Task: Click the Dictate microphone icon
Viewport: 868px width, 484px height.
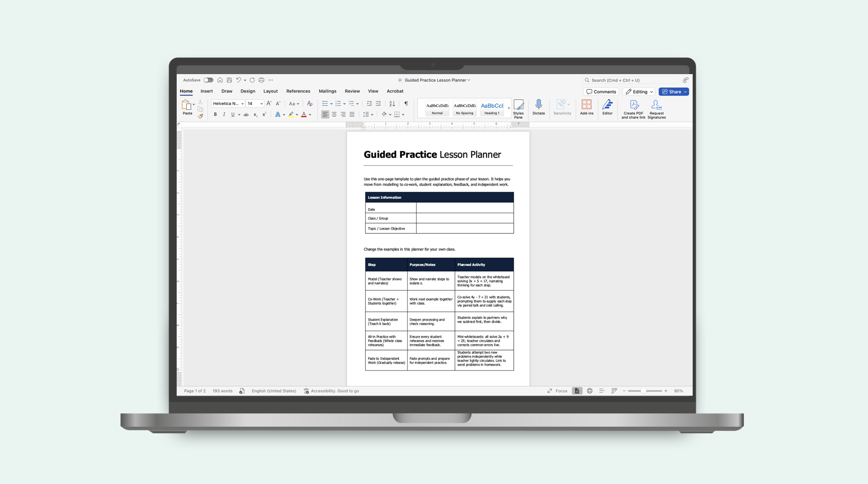Action: pos(538,105)
